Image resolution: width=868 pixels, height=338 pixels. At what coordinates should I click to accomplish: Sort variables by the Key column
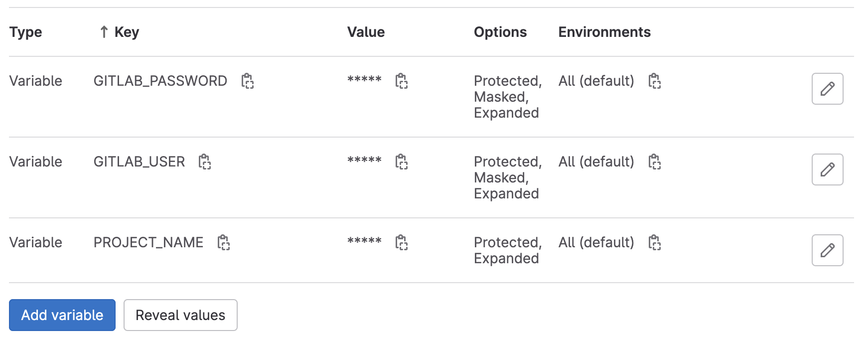127,32
